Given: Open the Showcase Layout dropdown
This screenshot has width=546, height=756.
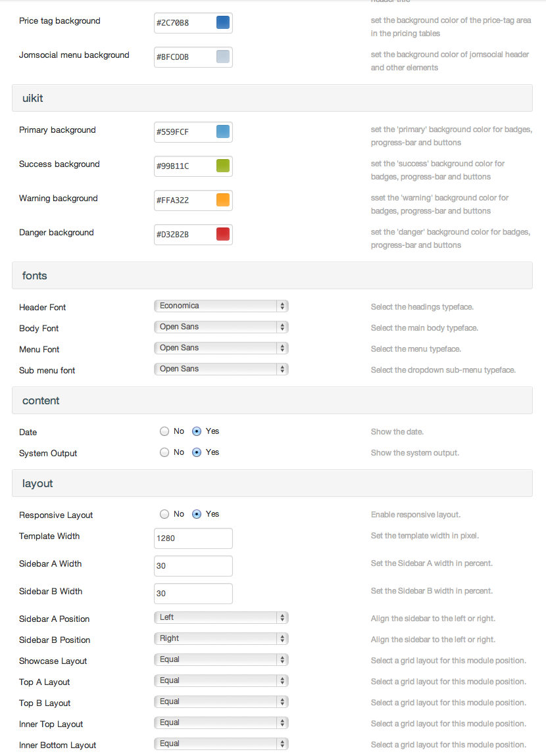Looking at the screenshot, I should [221, 659].
